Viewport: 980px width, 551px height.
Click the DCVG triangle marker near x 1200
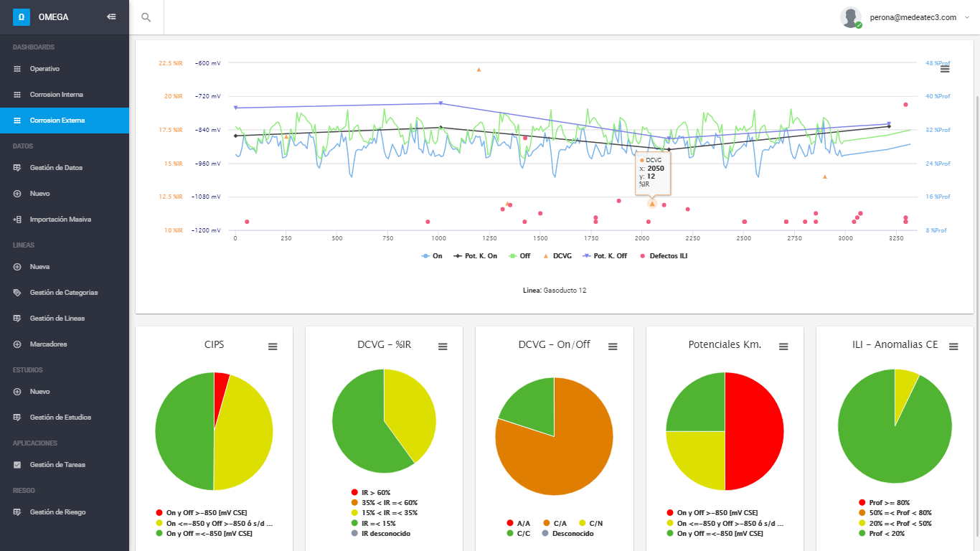(x=479, y=70)
